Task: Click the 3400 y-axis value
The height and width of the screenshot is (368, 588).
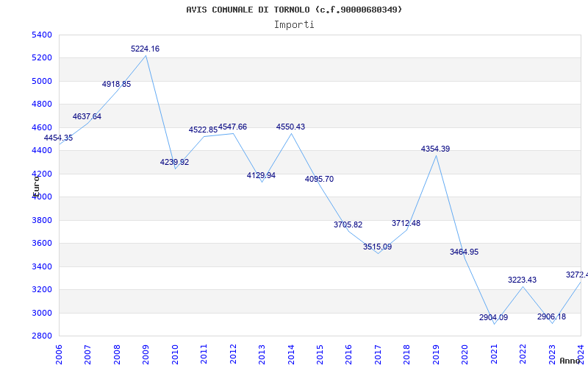Action: (x=42, y=266)
